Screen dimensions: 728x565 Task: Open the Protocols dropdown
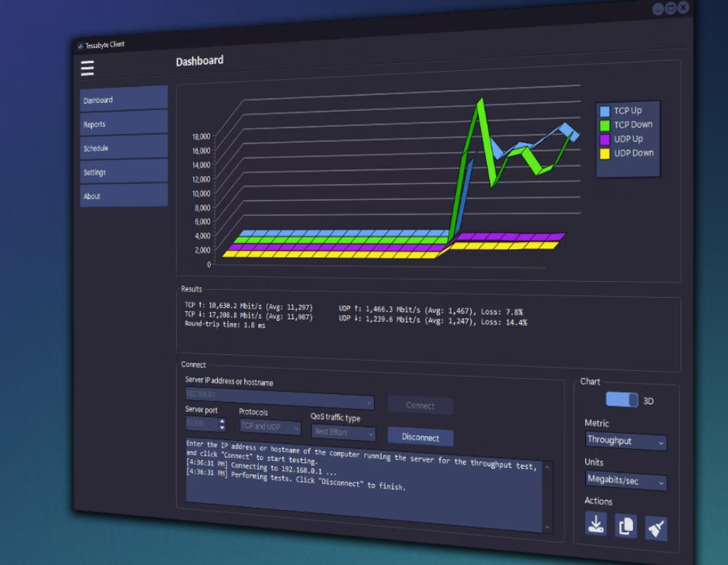270,427
